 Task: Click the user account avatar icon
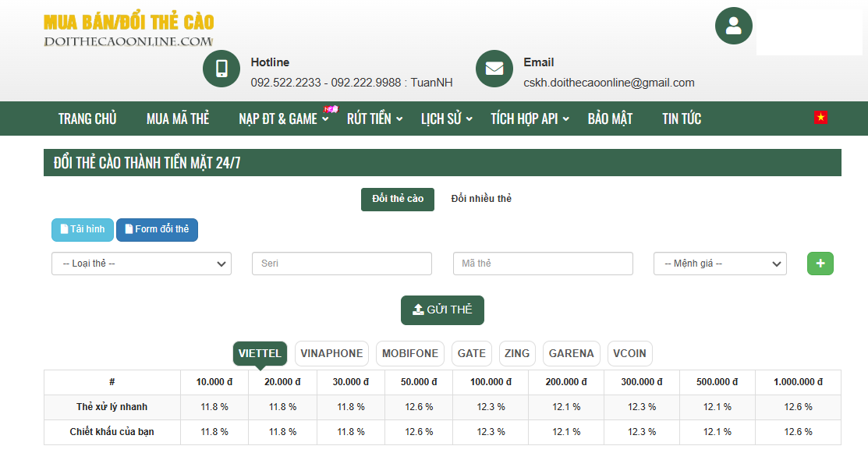[x=734, y=26]
